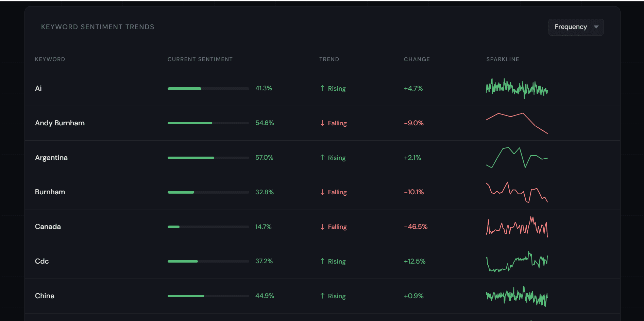
Task: Open the China sparkline chart
Action: point(517,296)
